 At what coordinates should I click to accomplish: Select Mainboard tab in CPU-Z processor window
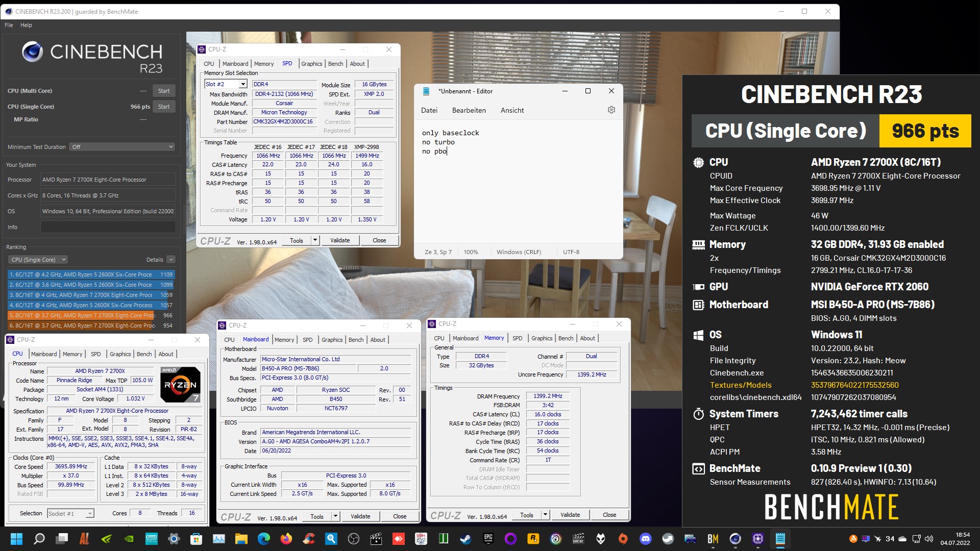click(x=44, y=354)
